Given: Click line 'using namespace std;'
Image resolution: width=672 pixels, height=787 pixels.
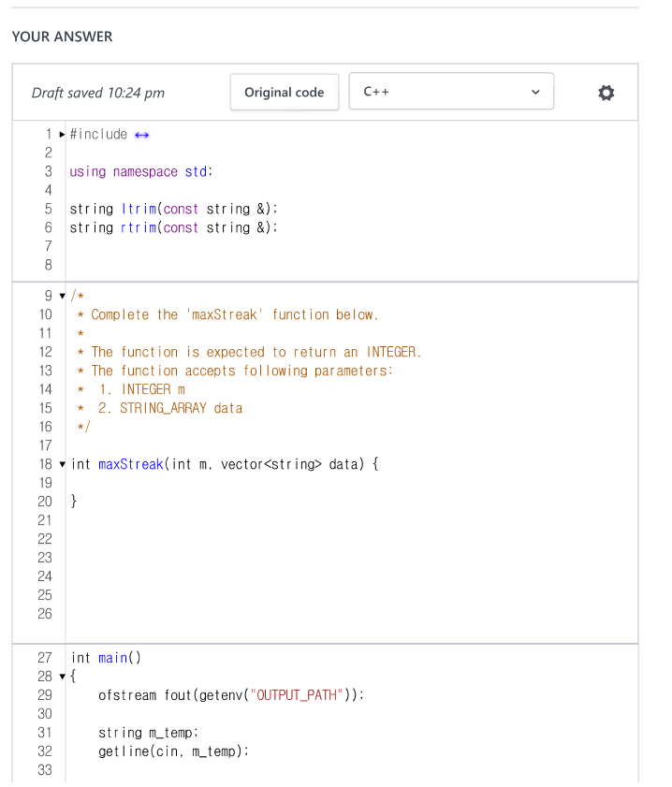Looking at the screenshot, I should (x=141, y=171).
